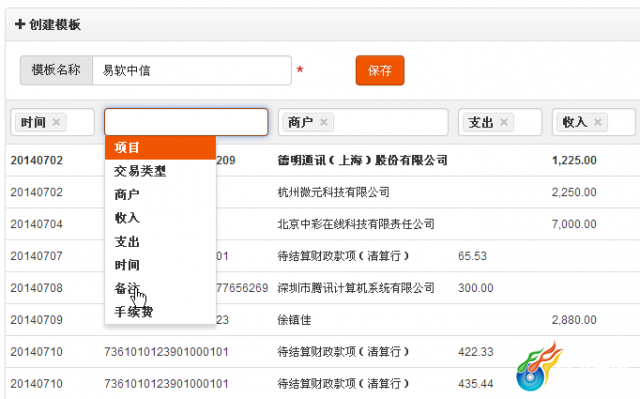Open the column selector containing 收入 tag
Image resolution: width=640 pixels, height=399 pixels.
[594, 122]
